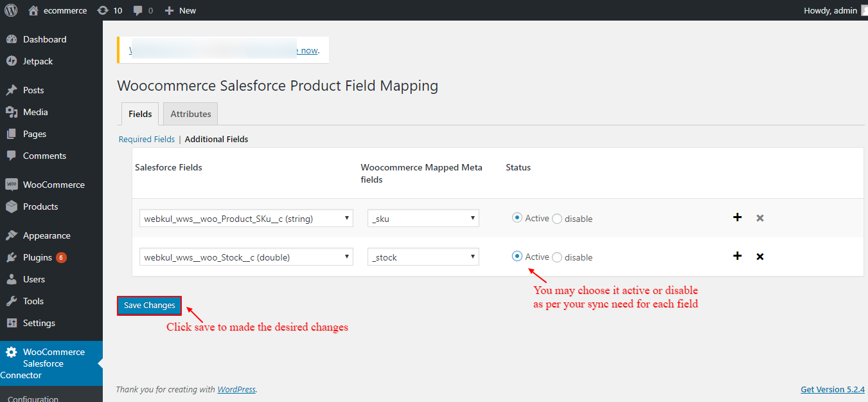Expand the webkul_wws__woo_Stock__c Salesforce field dropdown
This screenshot has height=402, width=868.
click(246, 257)
